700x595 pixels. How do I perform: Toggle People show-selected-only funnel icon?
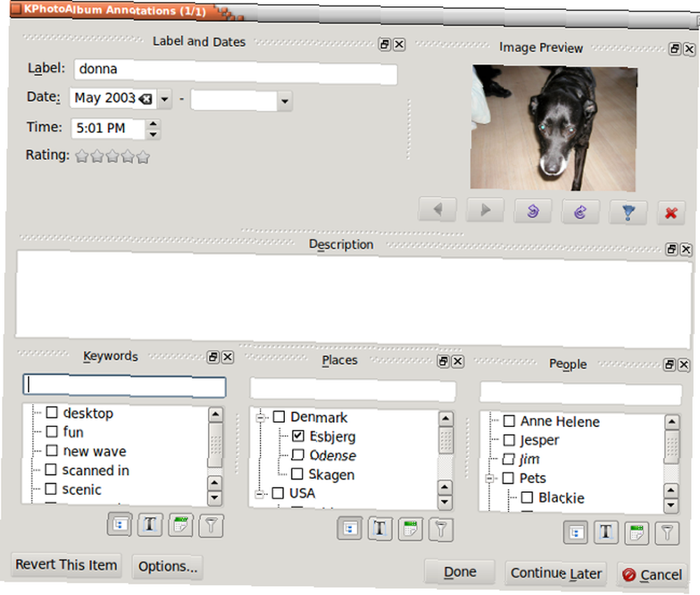click(667, 533)
